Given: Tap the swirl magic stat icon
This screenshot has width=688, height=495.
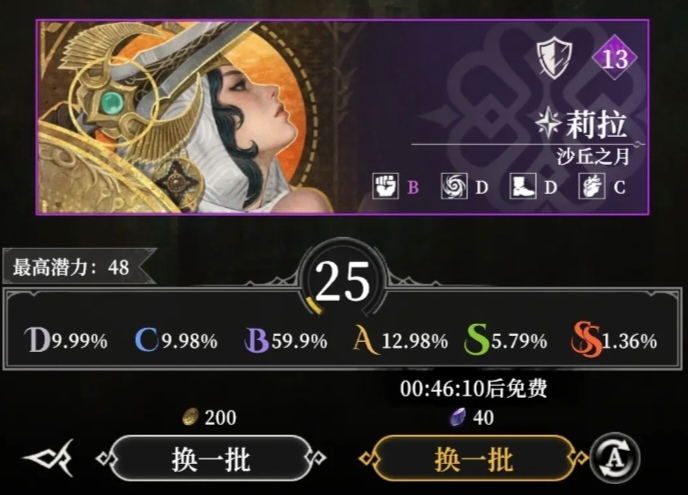Looking at the screenshot, I should click(454, 186).
